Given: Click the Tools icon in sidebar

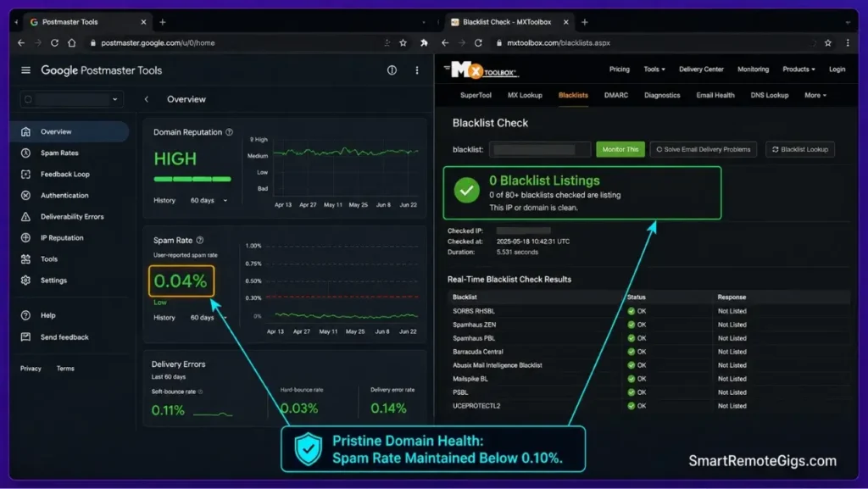Looking at the screenshot, I should (25, 258).
